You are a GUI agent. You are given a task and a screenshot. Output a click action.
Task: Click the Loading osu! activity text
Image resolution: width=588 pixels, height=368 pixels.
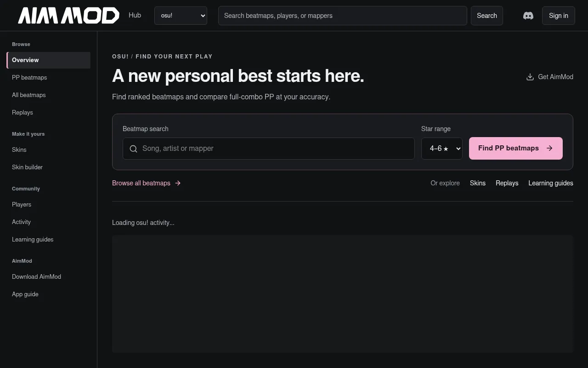[143, 223]
